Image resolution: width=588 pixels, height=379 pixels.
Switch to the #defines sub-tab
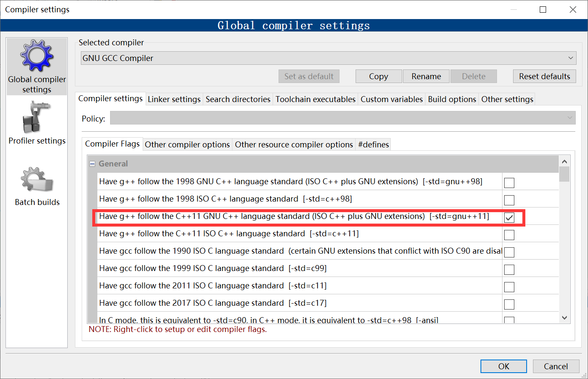coord(373,144)
